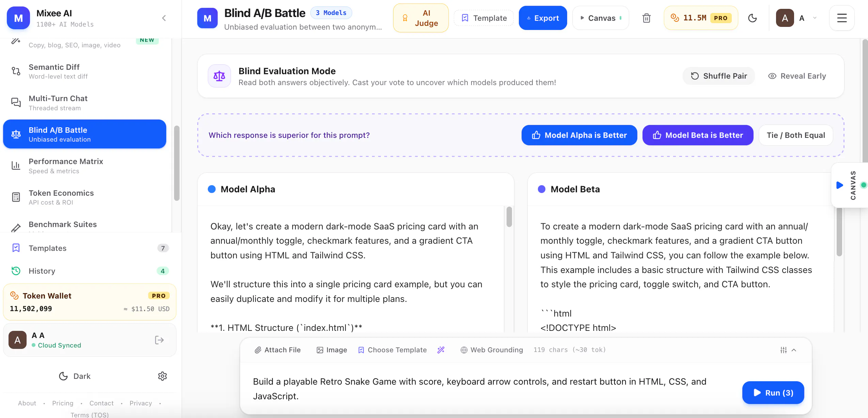This screenshot has height=418, width=868.
Task: Open the Pricing link
Action: pyautogui.click(x=63, y=403)
